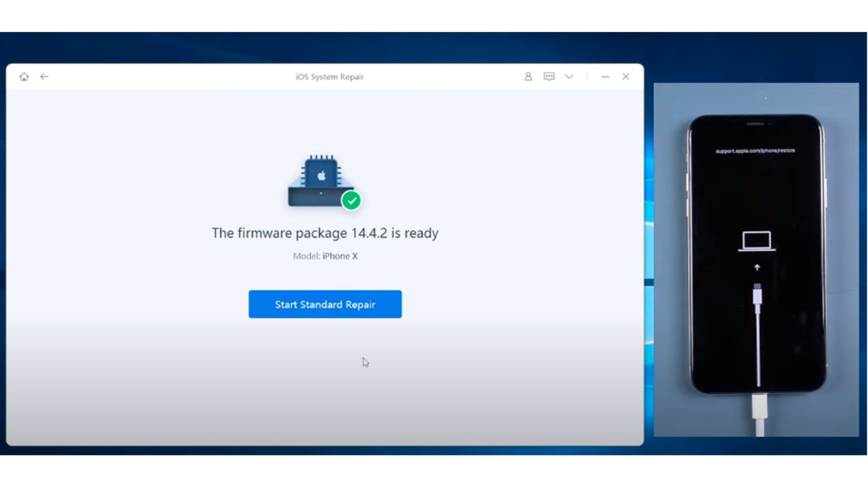Expand the title bar chevron menu
The image size is (868, 488).
tap(569, 77)
